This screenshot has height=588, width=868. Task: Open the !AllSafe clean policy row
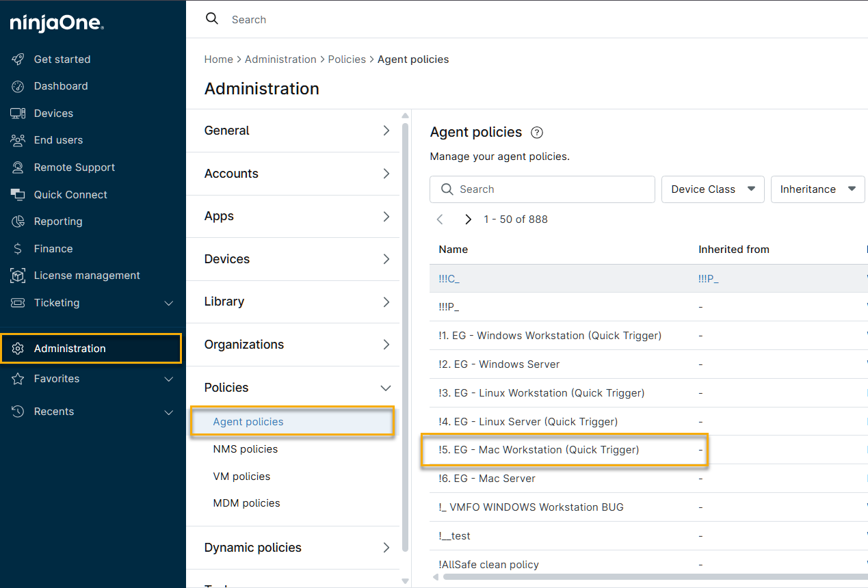point(489,565)
